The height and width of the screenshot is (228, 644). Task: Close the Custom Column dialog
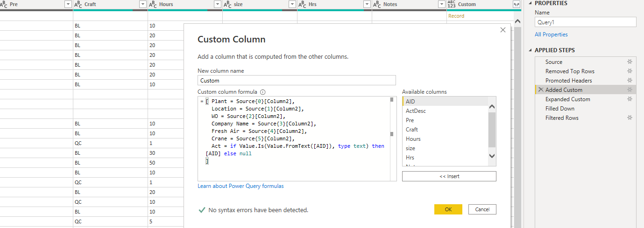[x=503, y=30]
